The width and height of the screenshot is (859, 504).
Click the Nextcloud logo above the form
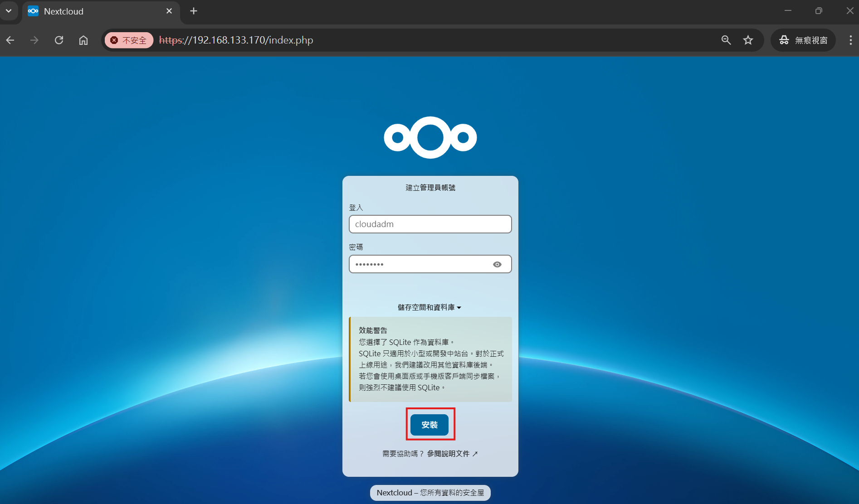430,137
